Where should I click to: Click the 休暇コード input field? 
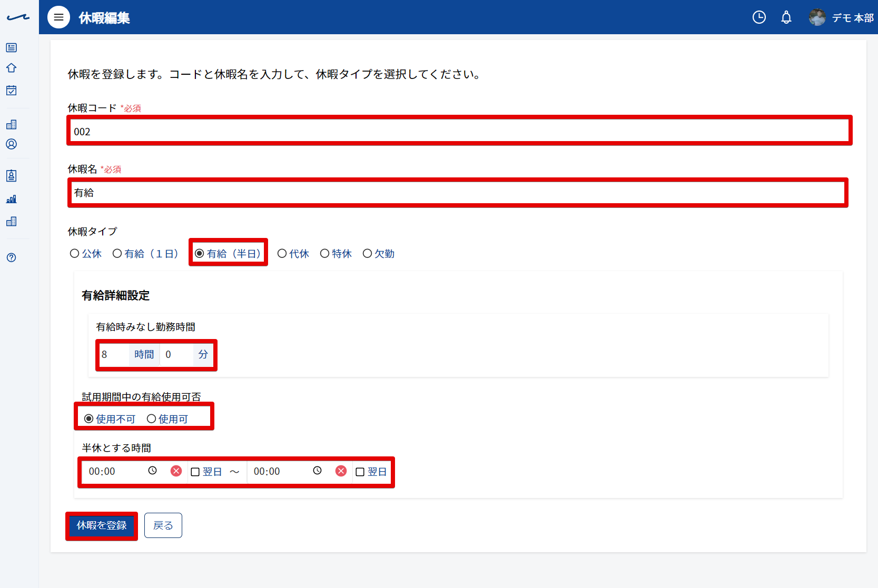point(459,131)
